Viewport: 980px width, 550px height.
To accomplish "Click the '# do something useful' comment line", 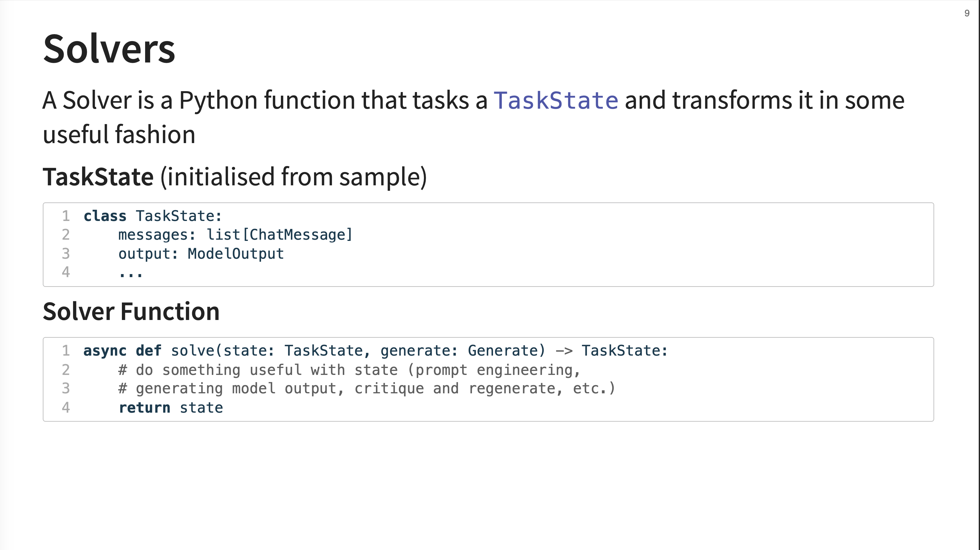I will click(x=349, y=370).
